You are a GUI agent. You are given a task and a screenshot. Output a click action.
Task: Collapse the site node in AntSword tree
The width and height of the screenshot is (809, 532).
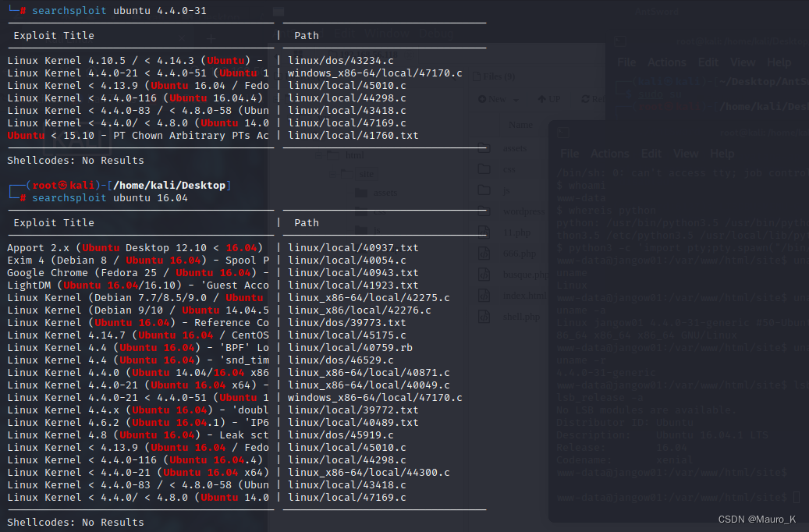click(x=333, y=174)
